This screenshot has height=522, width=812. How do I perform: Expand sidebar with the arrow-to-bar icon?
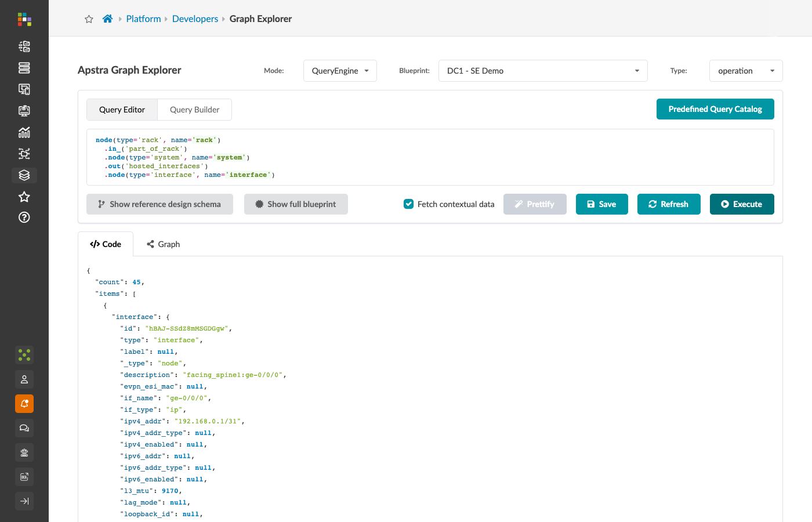coord(24,501)
